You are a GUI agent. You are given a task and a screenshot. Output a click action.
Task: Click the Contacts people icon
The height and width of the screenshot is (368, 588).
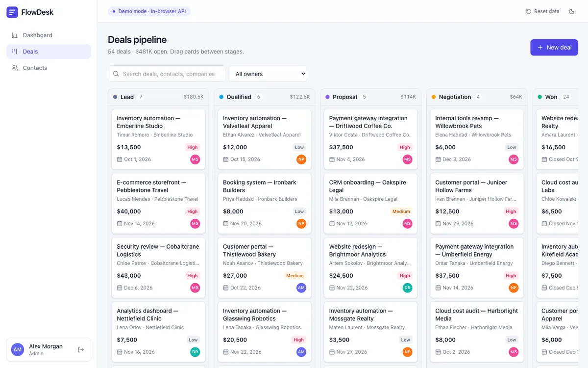(15, 68)
